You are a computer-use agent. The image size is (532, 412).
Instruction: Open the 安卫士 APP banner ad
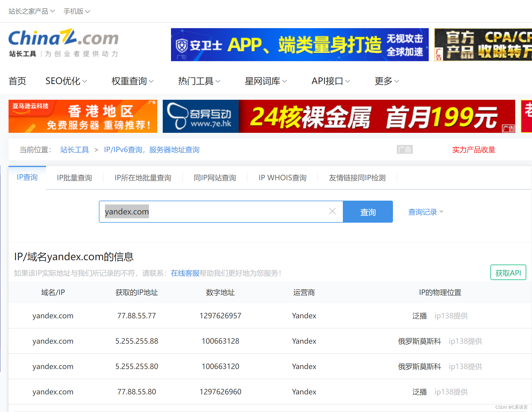(300, 45)
